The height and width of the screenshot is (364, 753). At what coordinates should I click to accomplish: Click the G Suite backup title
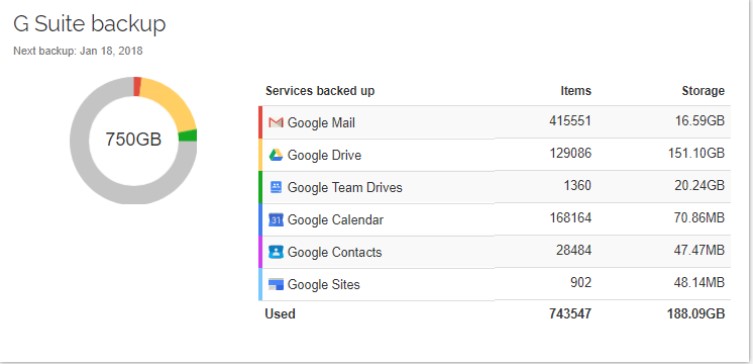click(x=89, y=24)
